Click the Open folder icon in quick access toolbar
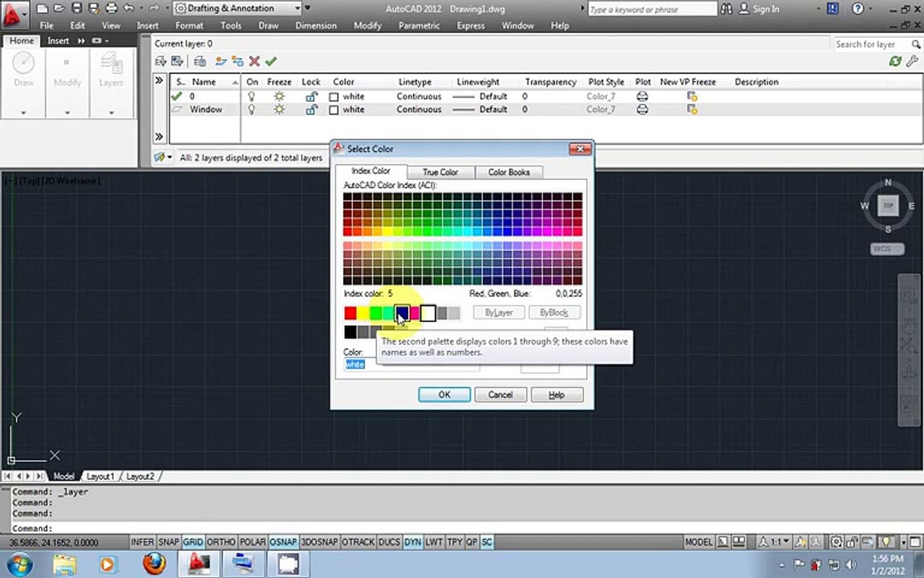 click(59, 8)
